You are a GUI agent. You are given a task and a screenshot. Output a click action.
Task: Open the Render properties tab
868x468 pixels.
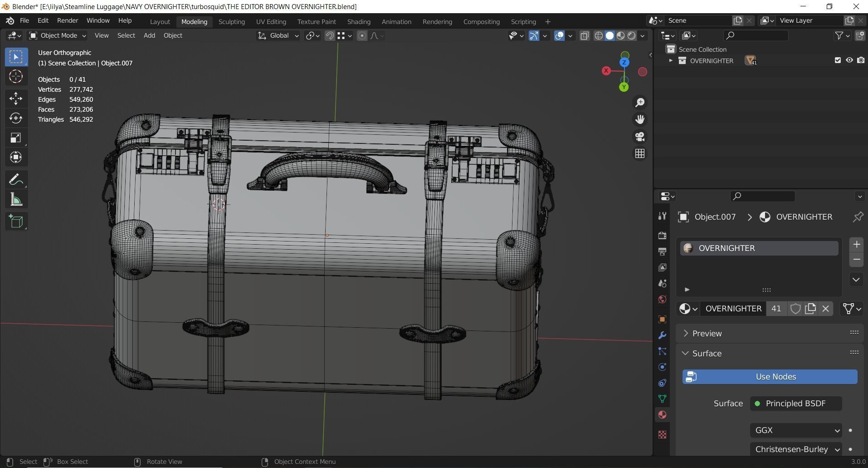[662, 235]
